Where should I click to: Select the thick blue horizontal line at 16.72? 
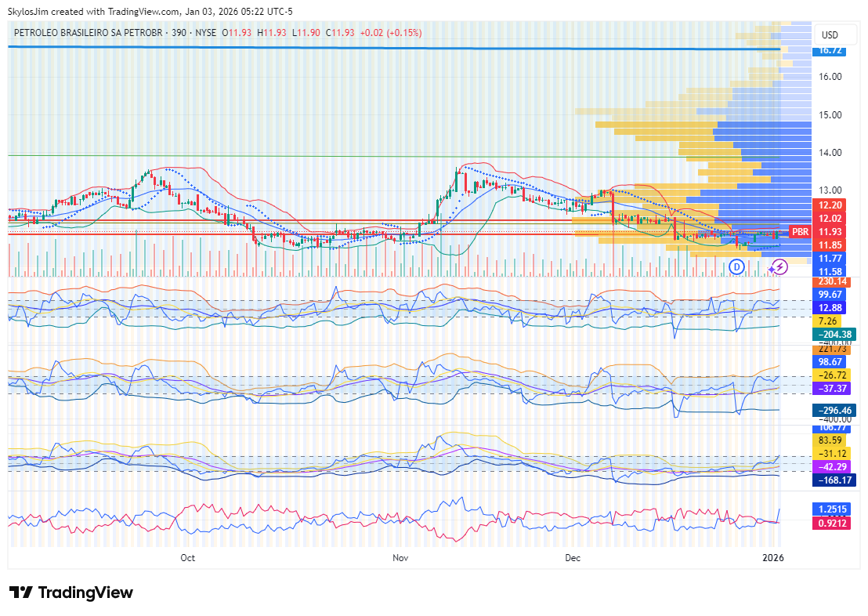click(394, 48)
